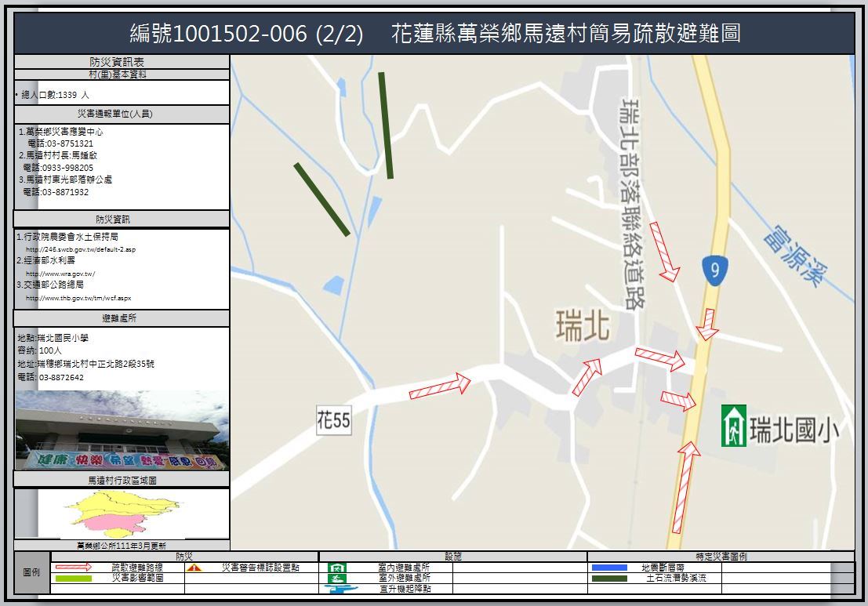Click the blue earthquake fault zone swatch

pos(609,567)
